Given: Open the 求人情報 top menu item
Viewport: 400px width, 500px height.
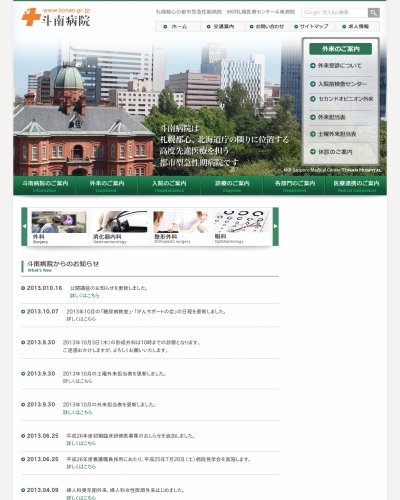Looking at the screenshot, I should (x=357, y=26).
